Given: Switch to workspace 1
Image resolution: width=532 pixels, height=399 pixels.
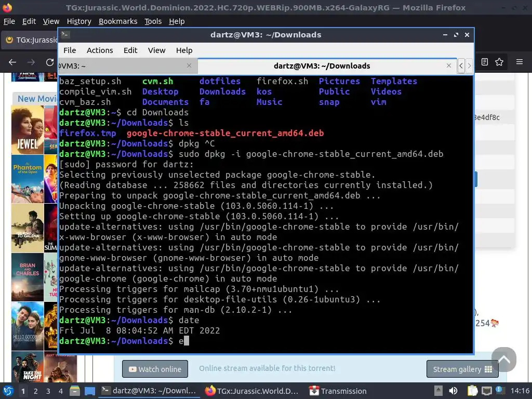Looking at the screenshot, I should click(x=23, y=391).
